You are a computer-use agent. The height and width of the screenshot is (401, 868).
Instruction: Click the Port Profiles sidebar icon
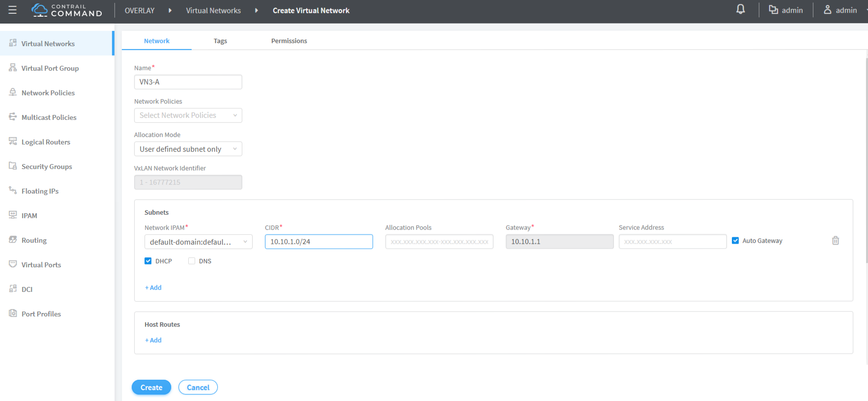pos(13,314)
